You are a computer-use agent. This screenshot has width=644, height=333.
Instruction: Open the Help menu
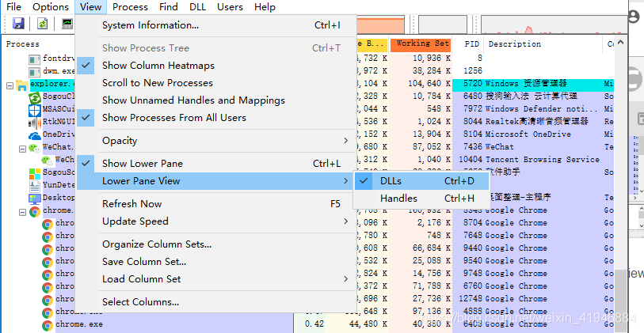[265, 7]
